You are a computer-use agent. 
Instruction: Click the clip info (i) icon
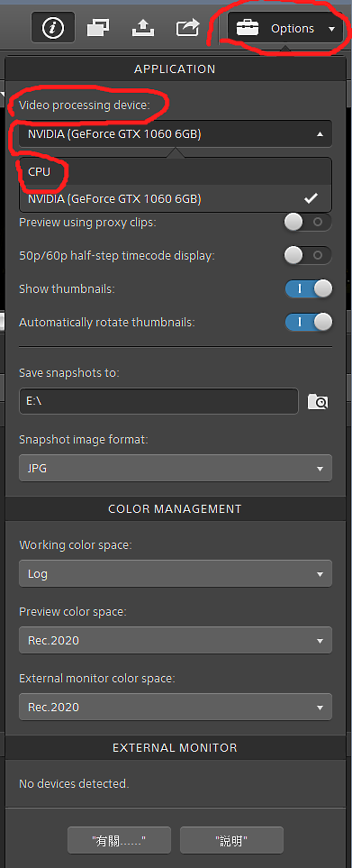click(x=53, y=28)
